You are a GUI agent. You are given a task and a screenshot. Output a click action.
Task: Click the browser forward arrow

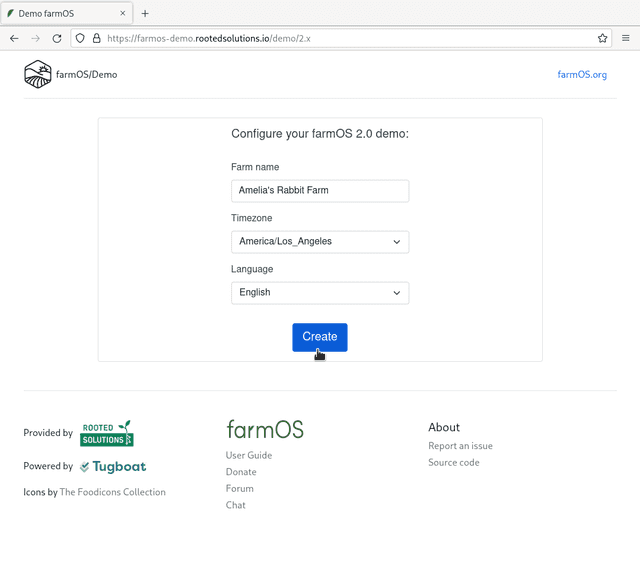(x=36, y=38)
